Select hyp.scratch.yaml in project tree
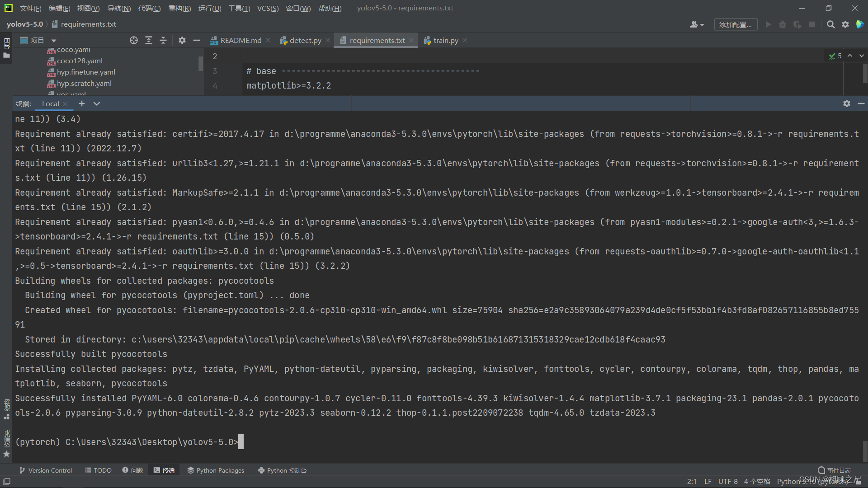Viewport: 868px width, 488px height. [84, 84]
